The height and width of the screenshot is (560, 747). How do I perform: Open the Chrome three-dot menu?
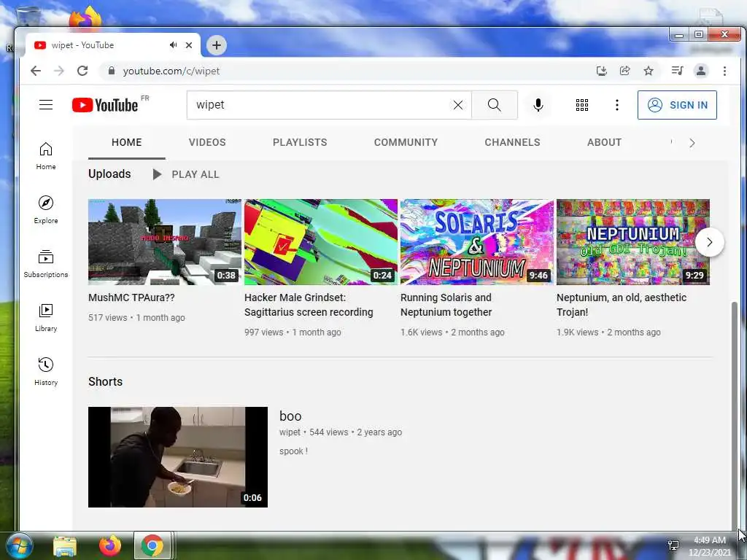click(724, 71)
